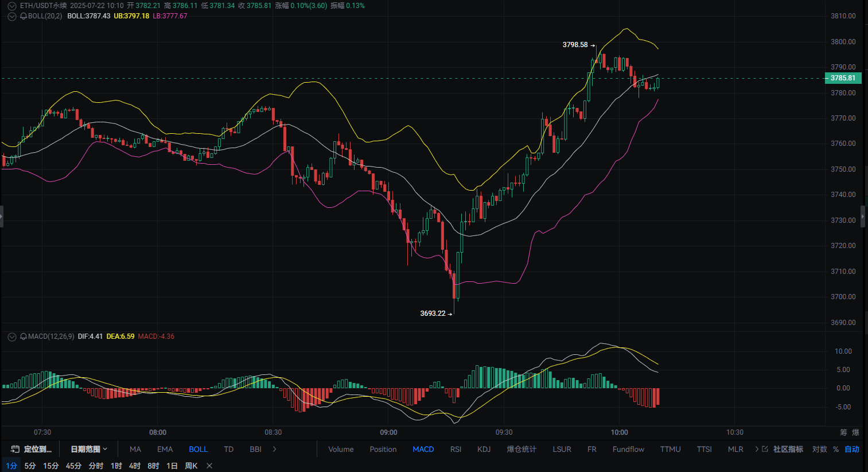This screenshot has width=868, height=472.
Task: Enable the LSUR sub-indicator
Action: (x=562, y=449)
